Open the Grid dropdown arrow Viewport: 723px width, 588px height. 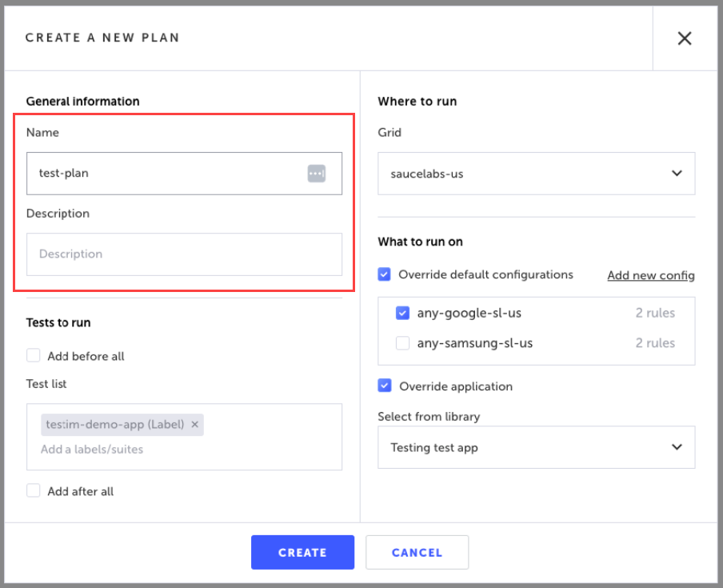click(x=677, y=173)
